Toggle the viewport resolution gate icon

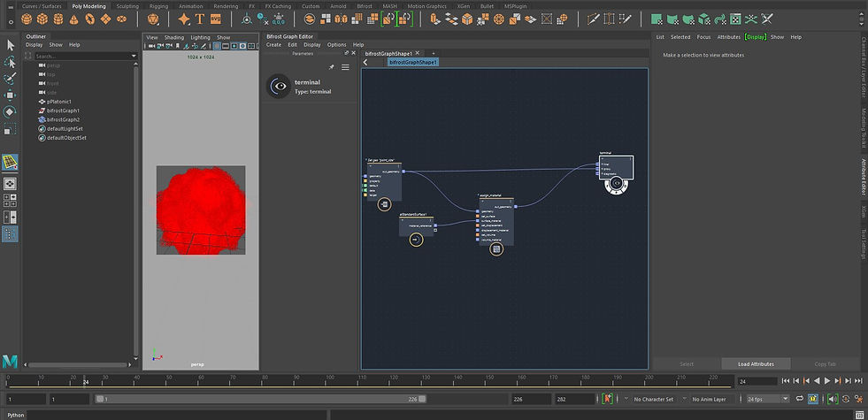(234, 46)
